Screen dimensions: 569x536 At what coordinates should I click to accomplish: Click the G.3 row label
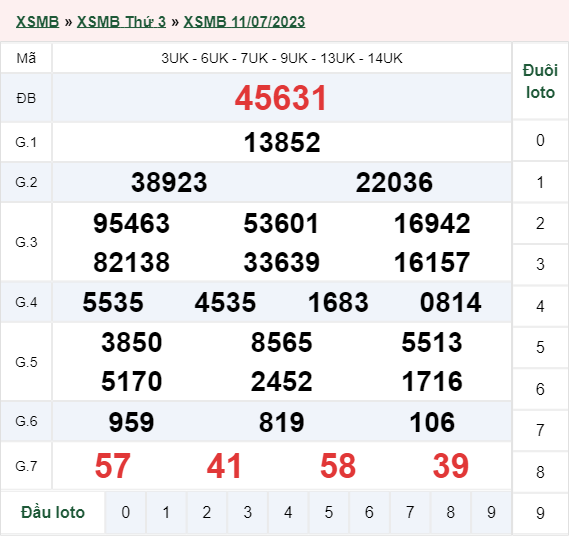click(26, 242)
